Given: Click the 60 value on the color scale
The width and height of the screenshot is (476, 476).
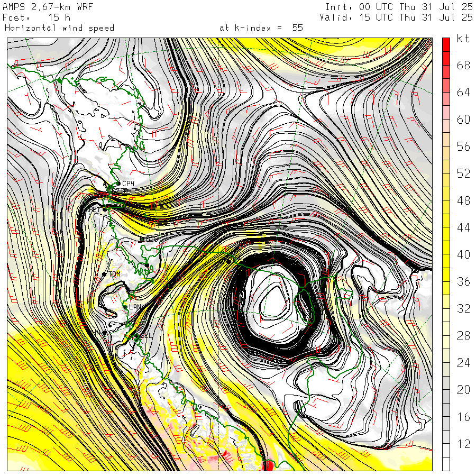Looking at the screenshot, I should pyautogui.click(x=463, y=120).
